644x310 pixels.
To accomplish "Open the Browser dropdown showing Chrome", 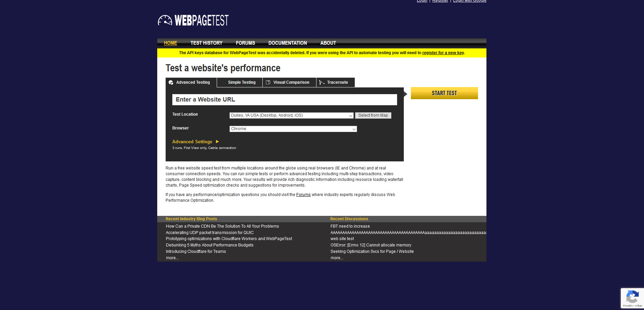I will pos(293,129).
